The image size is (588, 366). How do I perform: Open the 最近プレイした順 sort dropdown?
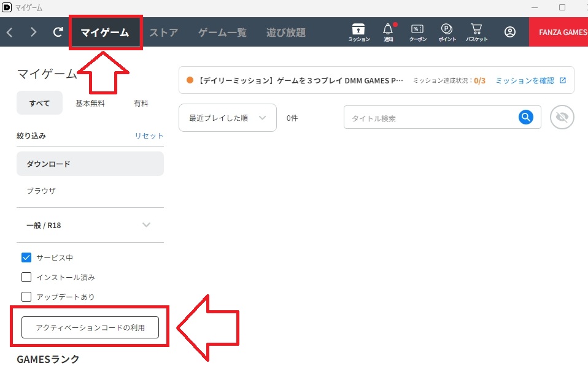[228, 118]
